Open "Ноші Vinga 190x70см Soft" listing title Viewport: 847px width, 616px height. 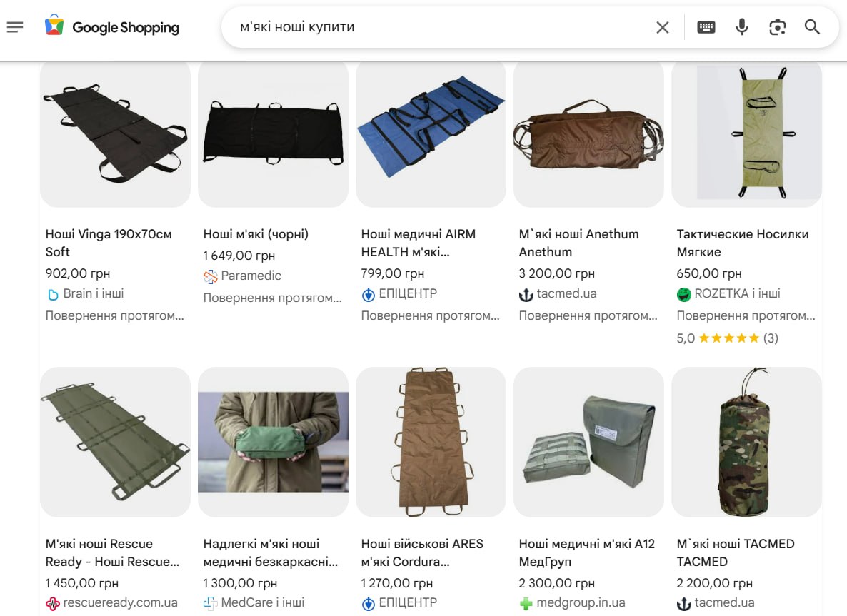[109, 243]
